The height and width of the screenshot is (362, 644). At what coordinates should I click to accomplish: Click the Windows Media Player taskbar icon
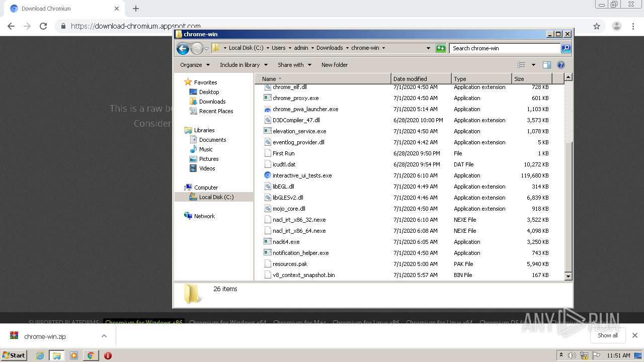coord(74,355)
